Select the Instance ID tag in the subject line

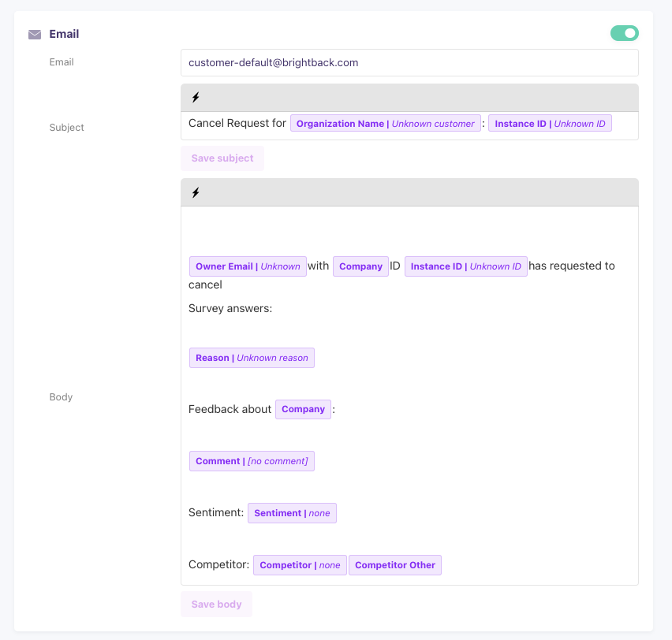click(x=550, y=123)
